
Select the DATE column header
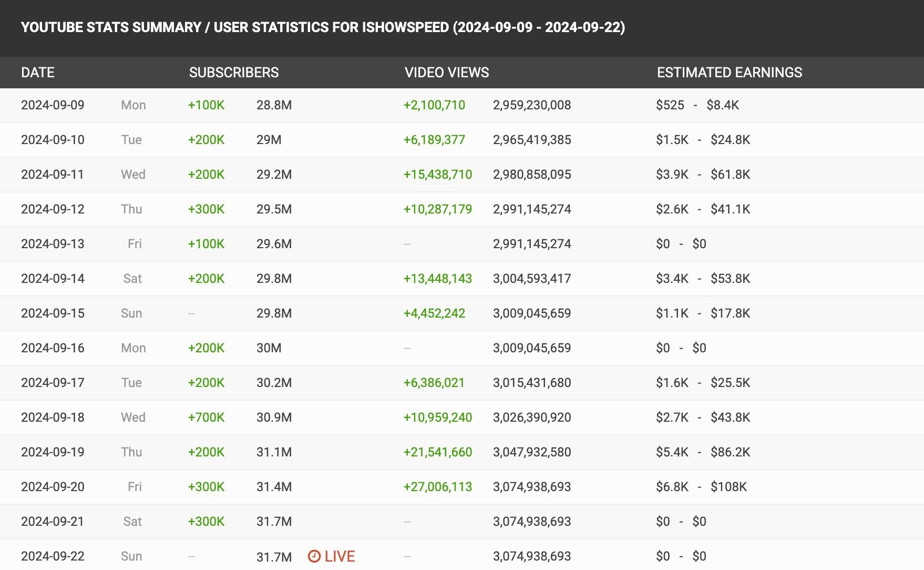click(x=38, y=73)
